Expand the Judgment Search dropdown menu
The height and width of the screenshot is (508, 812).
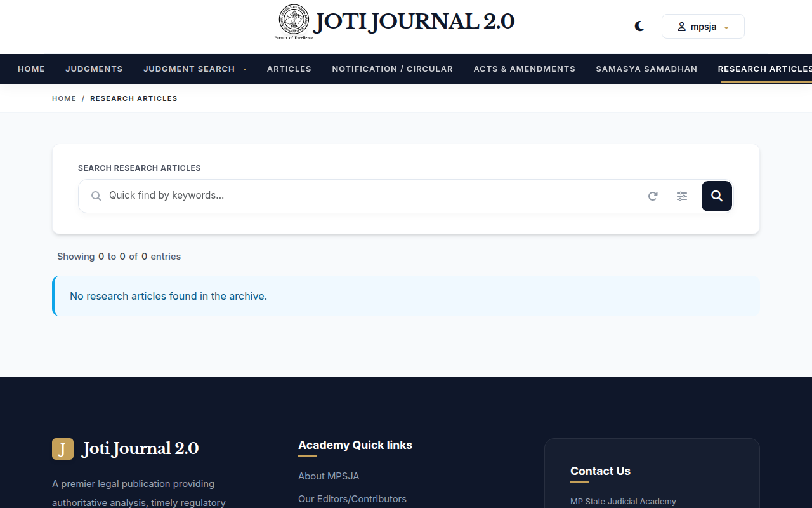195,69
